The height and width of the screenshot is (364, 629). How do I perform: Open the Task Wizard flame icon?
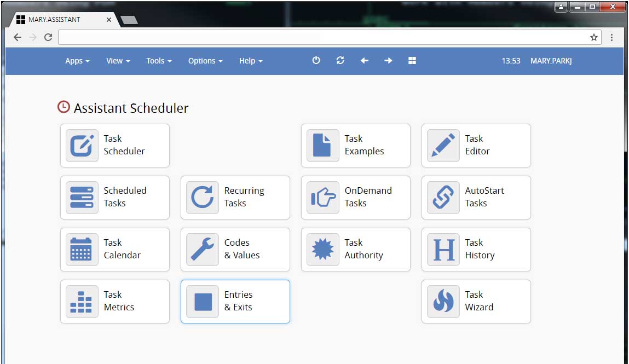click(x=443, y=302)
